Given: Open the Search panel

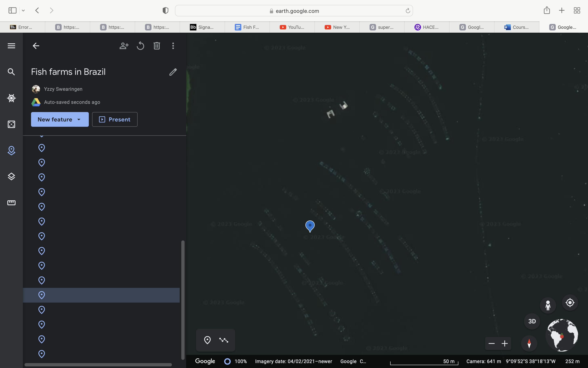Looking at the screenshot, I should coord(11,72).
